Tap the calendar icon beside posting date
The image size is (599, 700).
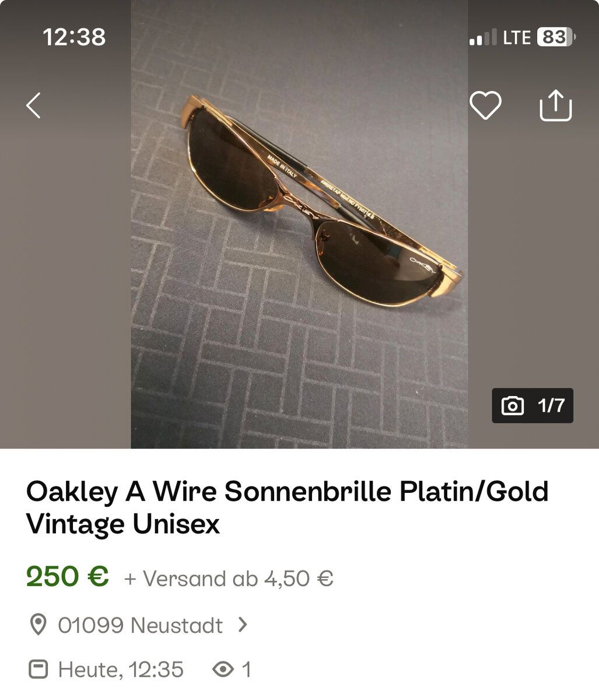point(38,669)
